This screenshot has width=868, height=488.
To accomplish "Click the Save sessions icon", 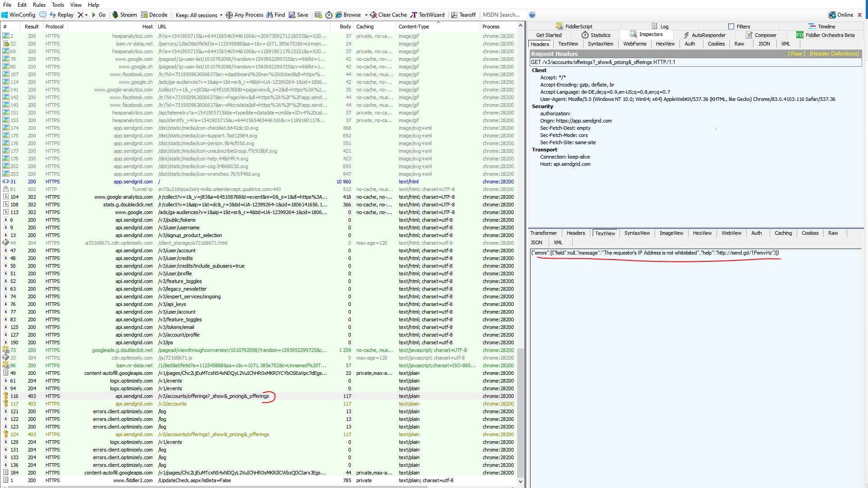I will pyautogui.click(x=298, y=14).
